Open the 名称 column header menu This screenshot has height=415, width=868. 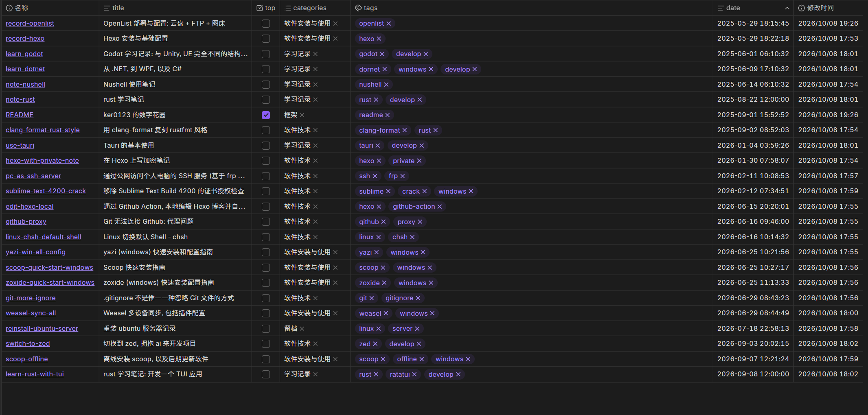50,8
